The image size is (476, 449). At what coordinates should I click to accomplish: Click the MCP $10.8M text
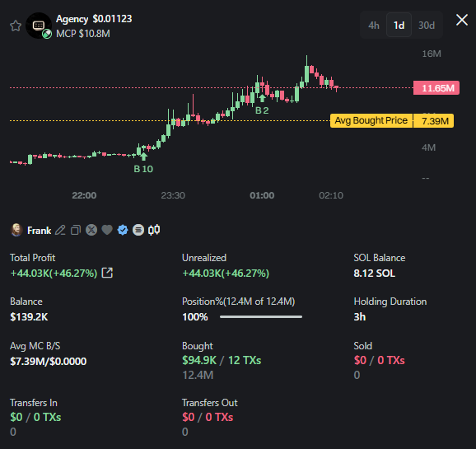pyautogui.click(x=83, y=34)
